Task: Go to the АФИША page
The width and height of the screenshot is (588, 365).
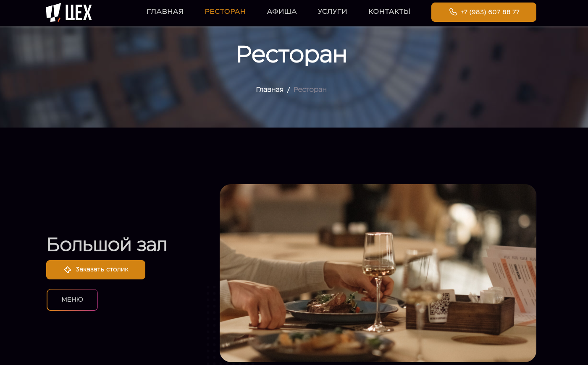Action: pos(282,12)
